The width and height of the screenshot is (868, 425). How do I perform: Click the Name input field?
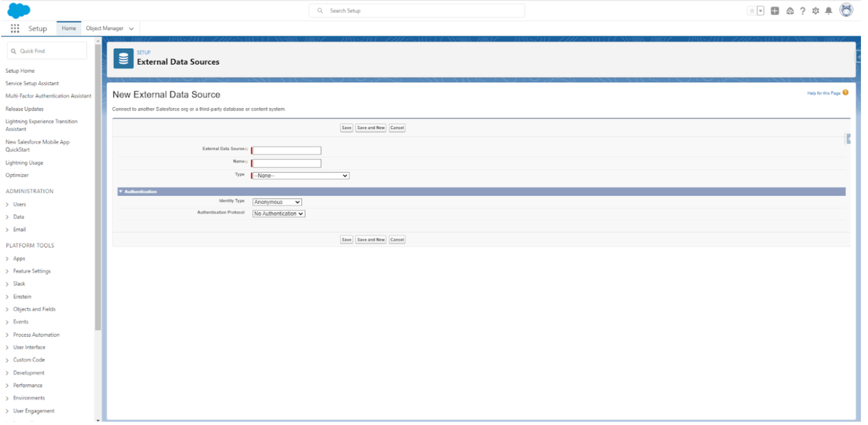coord(286,163)
